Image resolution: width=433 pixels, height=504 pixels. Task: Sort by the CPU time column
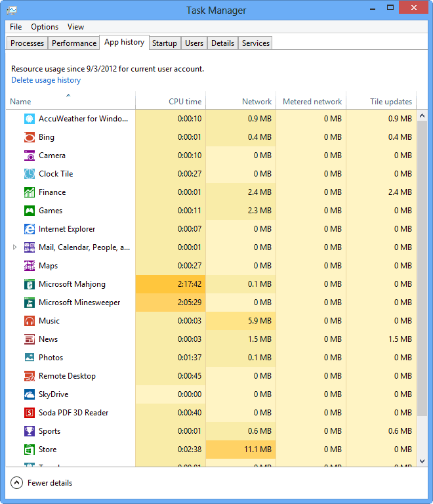[171, 100]
